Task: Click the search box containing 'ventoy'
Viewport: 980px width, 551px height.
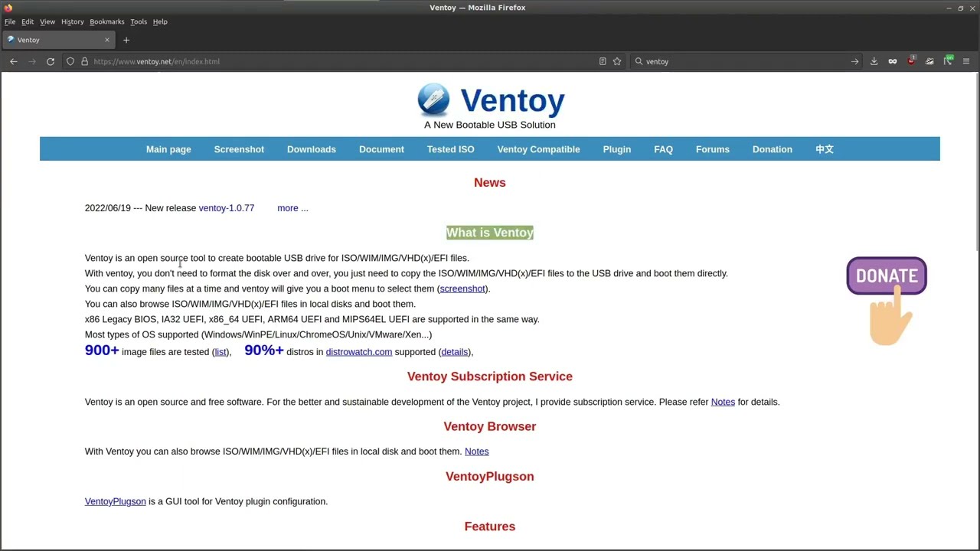Action: coord(746,61)
